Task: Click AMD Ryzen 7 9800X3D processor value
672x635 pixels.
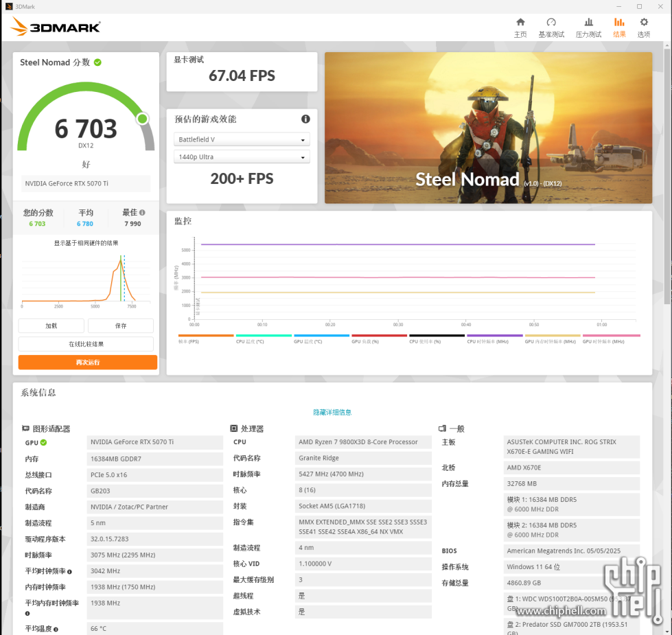Action: click(x=363, y=442)
